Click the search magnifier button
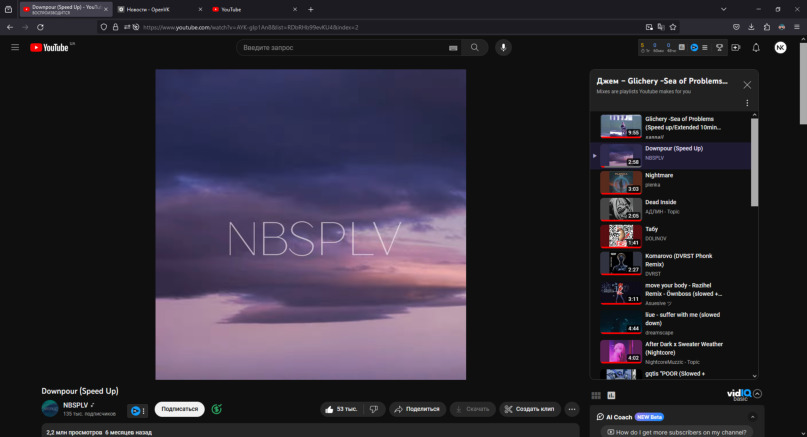 (x=475, y=47)
